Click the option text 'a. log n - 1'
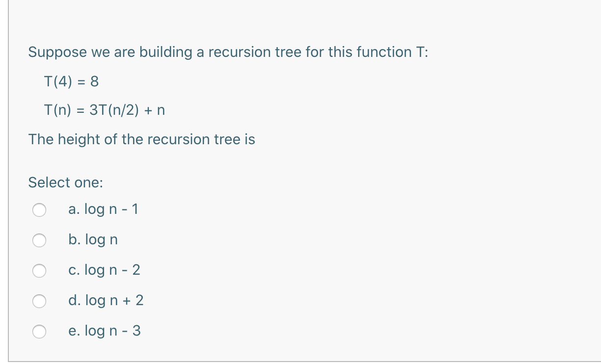 coord(103,209)
